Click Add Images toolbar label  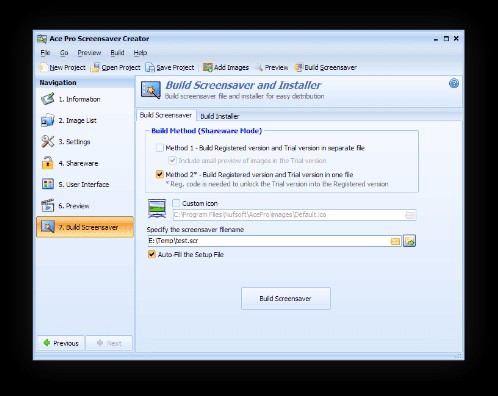(231, 68)
